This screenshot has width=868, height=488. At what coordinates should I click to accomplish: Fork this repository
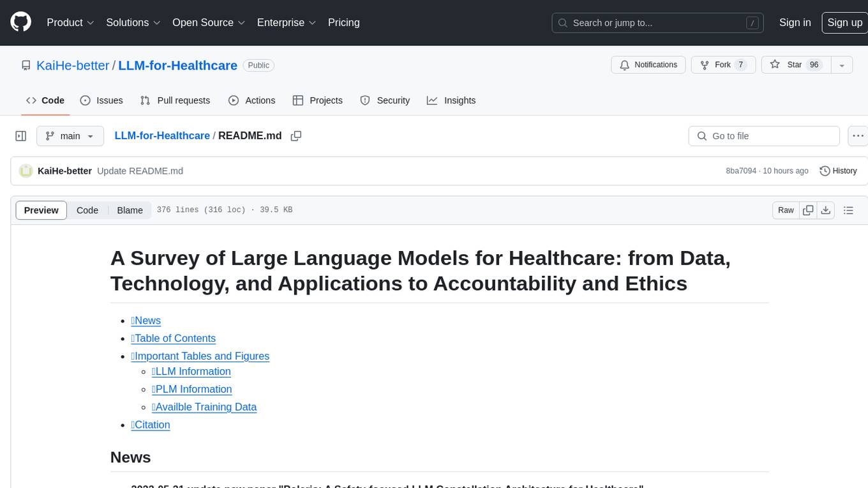(x=723, y=65)
